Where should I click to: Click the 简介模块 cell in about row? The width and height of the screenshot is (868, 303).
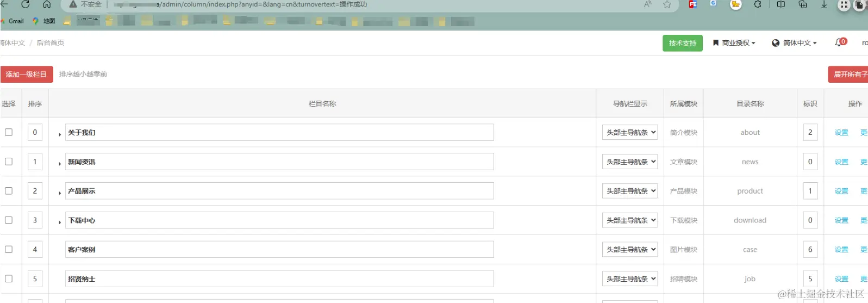684,132
